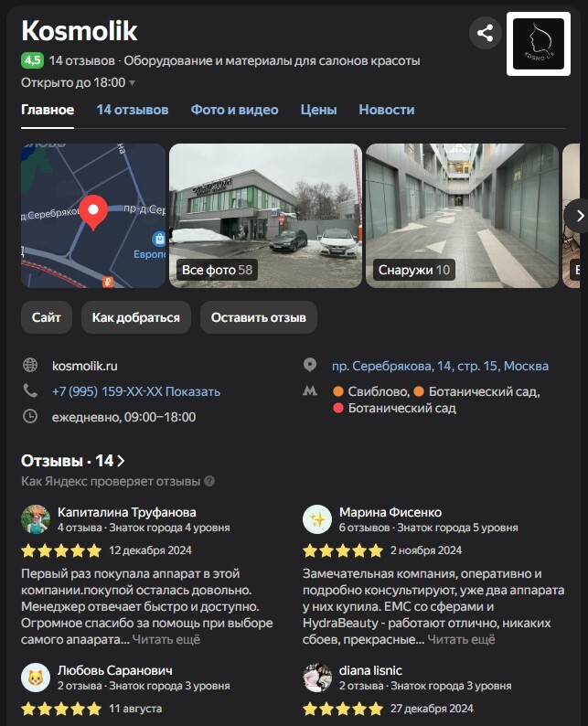The image size is (588, 726).
Task: Click the "Сайт" button
Action: (47, 317)
